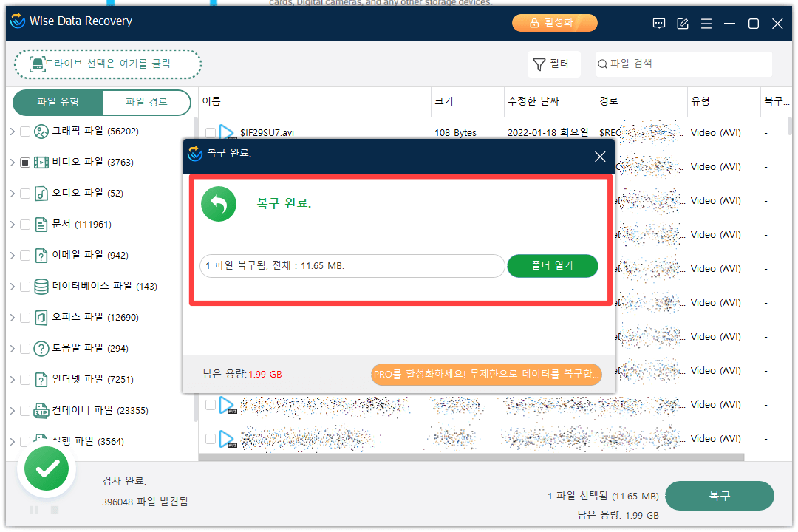Screen dimensions: 798x532
Task: Check the 그래픽 파일 checkbox
Action: tap(25, 131)
